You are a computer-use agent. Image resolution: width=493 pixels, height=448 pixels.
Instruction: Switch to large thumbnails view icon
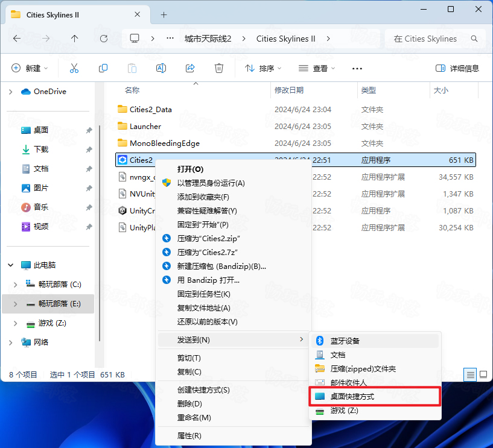tap(483, 374)
